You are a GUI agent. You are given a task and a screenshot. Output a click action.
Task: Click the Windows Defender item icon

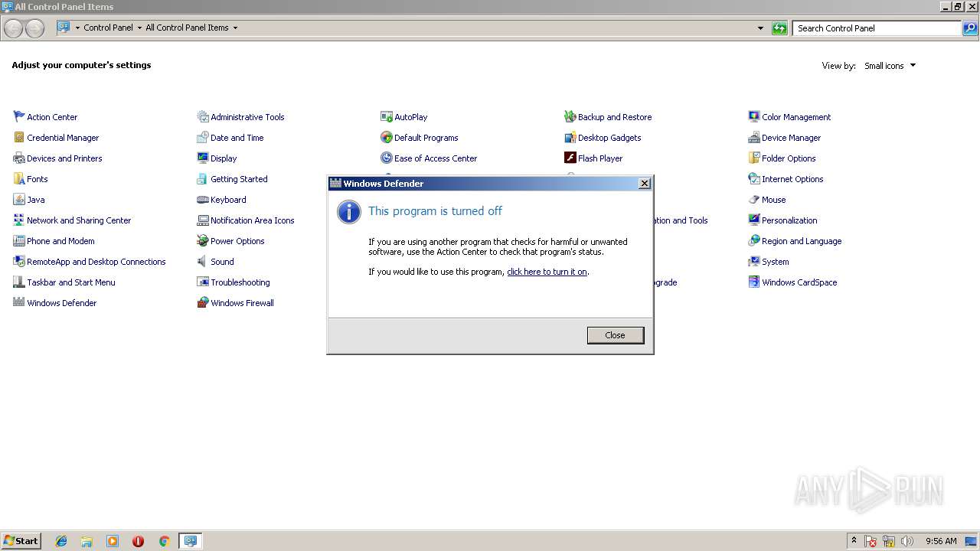pyautogui.click(x=19, y=303)
